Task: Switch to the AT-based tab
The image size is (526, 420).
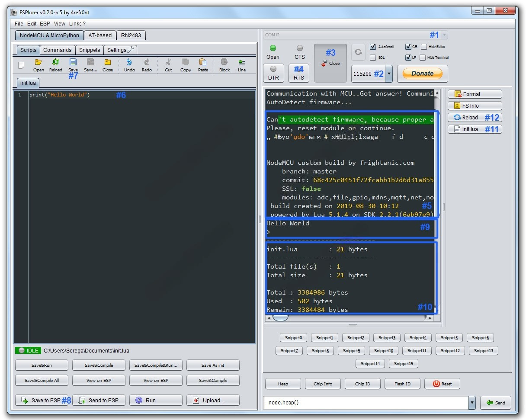Action: [100, 35]
